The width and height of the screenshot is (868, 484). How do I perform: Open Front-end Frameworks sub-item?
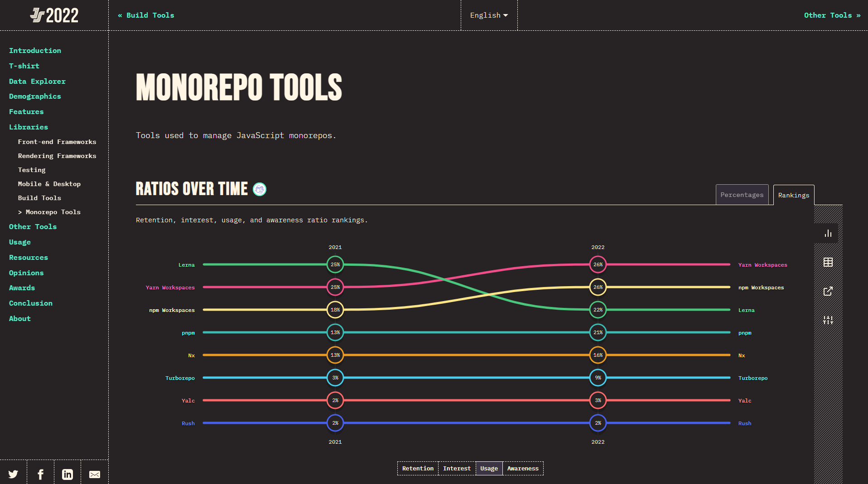(57, 142)
